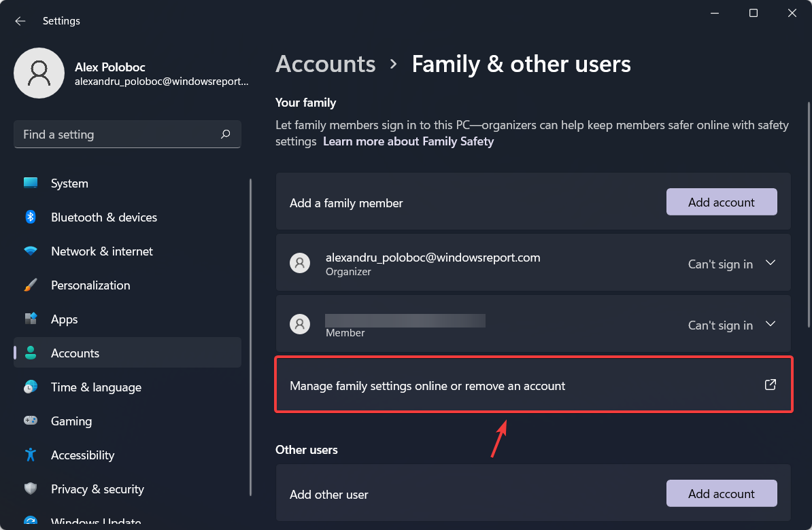Image resolution: width=812 pixels, height=530 pixels.
Task: Select Accounts in the left navigation
Action: 75,353
